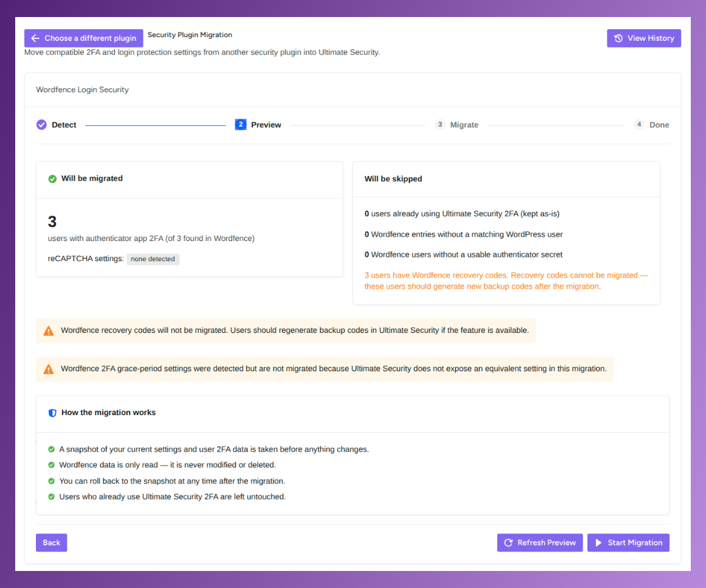Click check icon beside Wordfence data is only read
Image resolution: width=706 pixels, height=588 pixels.
click(51, 465)
